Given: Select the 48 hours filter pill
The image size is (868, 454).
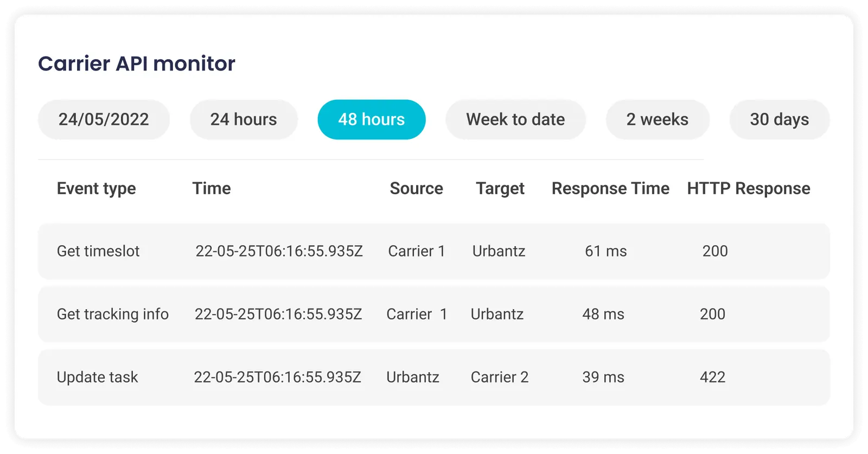Looking at the screenshot, I should tap(372, 119).
